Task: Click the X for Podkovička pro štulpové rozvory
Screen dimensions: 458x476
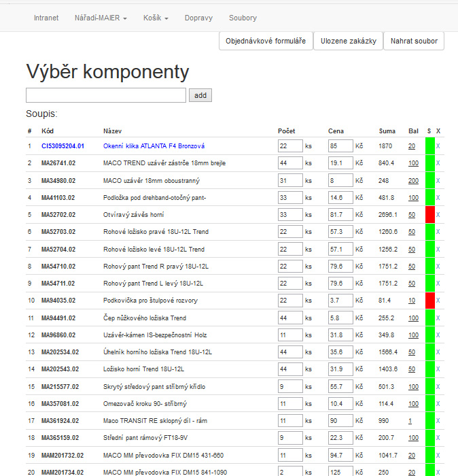Action: pos(438,301)
